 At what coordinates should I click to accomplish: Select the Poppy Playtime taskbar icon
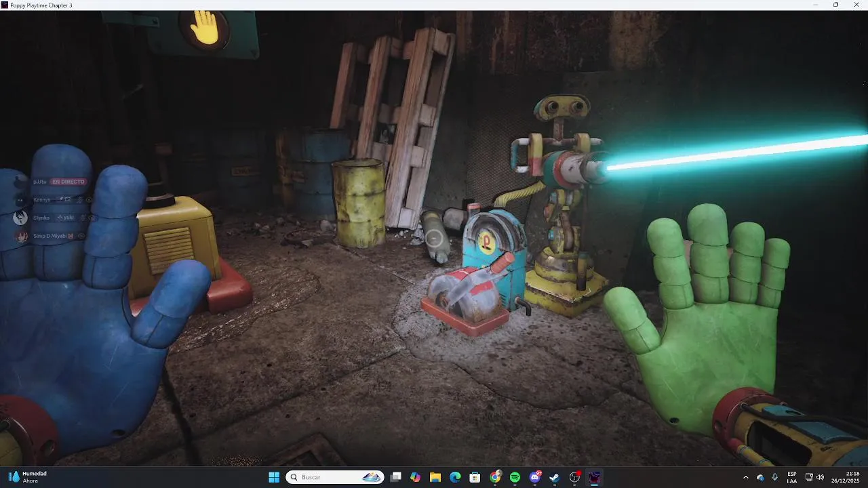595,477
